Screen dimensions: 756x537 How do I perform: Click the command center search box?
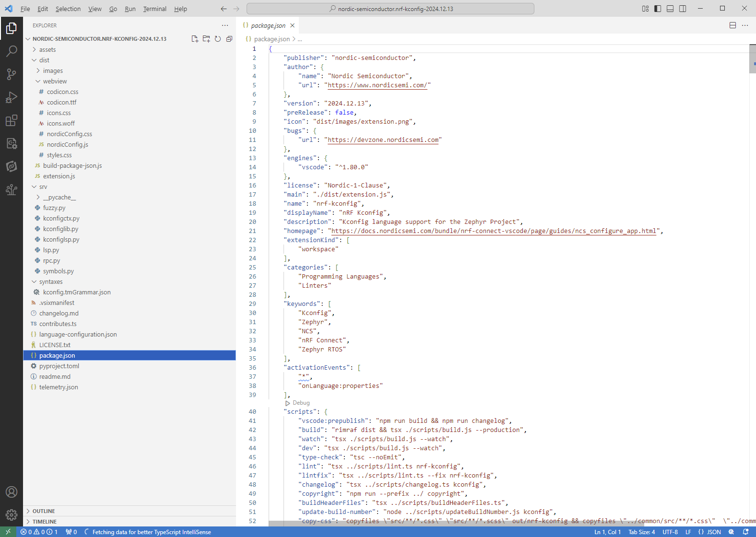pos(390,9)
